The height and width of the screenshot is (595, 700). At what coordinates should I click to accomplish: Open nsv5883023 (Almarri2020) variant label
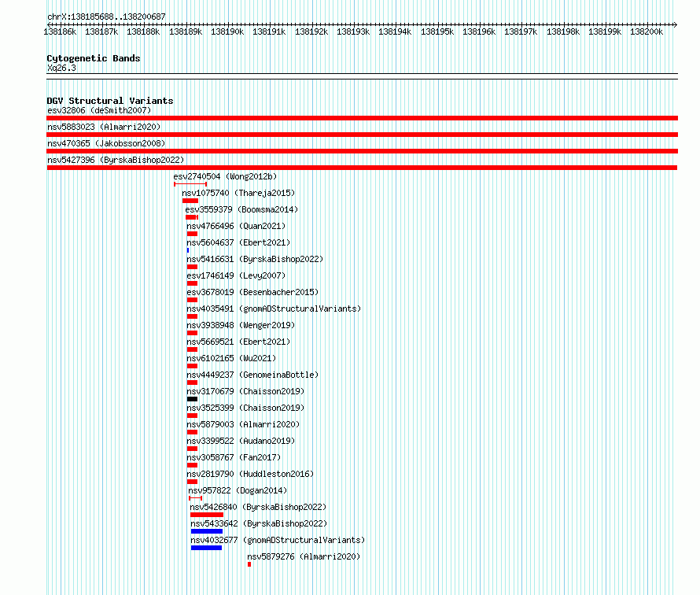[104, 127]
